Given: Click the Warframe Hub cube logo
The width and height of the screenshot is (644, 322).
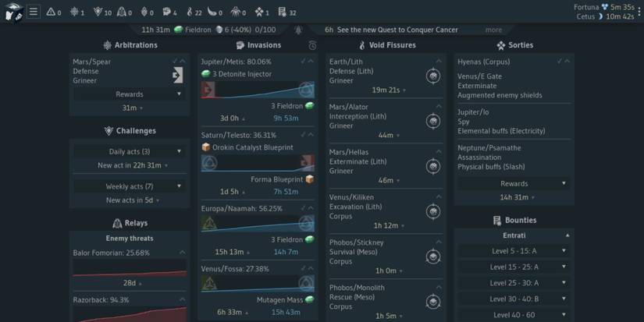Looking at the screenshot, I should [13, 12].
